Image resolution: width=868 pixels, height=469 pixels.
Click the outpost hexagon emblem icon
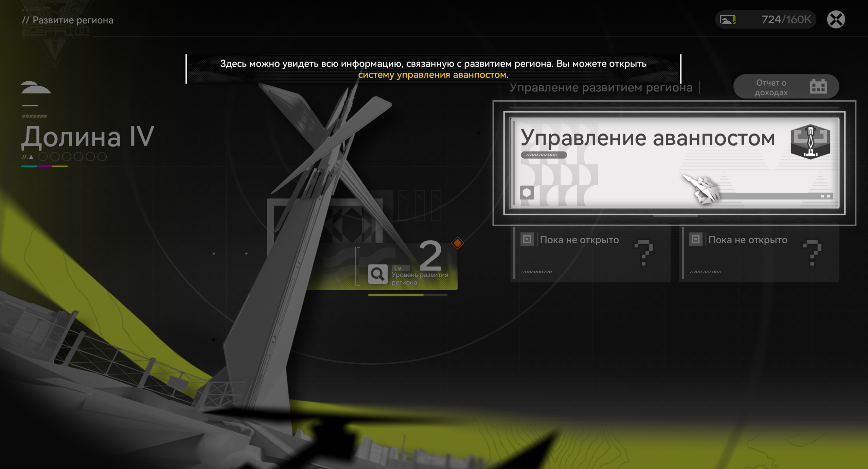(810, 142)
